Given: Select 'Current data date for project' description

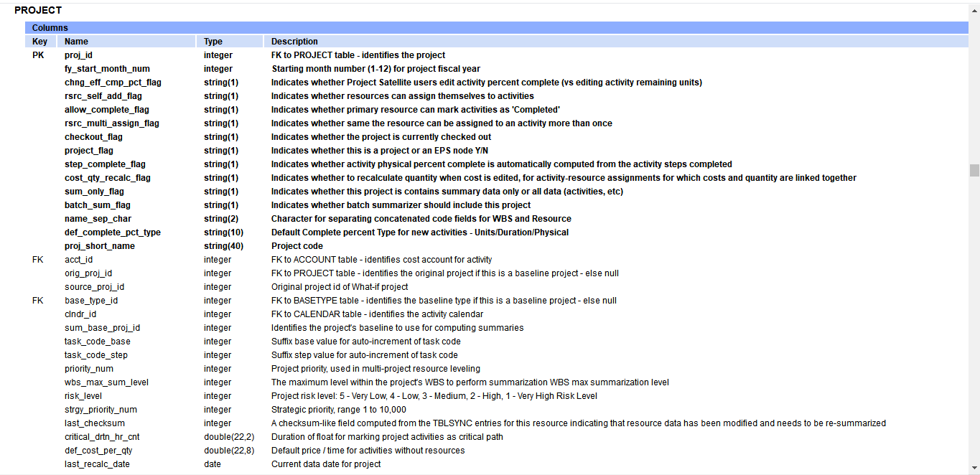Looking at the screenshot, I should (326, 464).
